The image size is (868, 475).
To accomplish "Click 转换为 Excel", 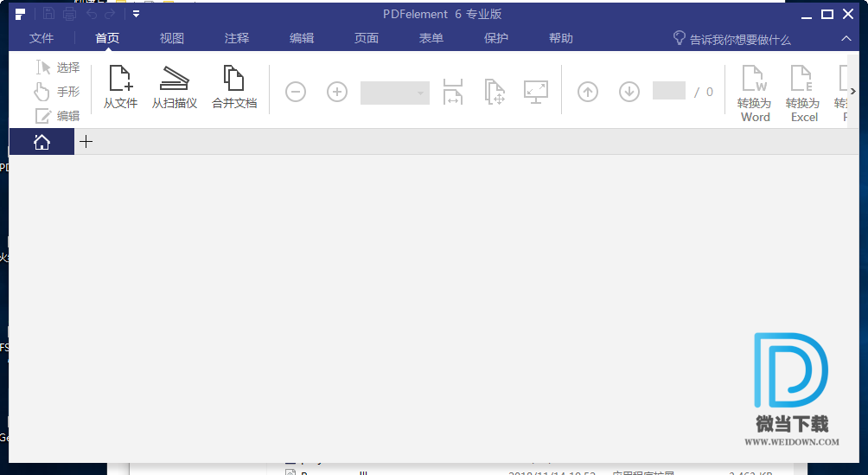I will tap(804, 93).
